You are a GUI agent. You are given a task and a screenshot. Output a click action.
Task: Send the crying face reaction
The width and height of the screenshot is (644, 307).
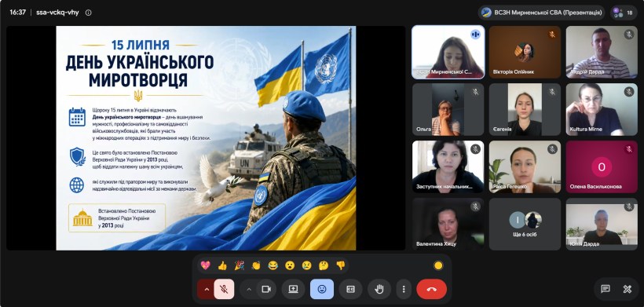point(306,265)
